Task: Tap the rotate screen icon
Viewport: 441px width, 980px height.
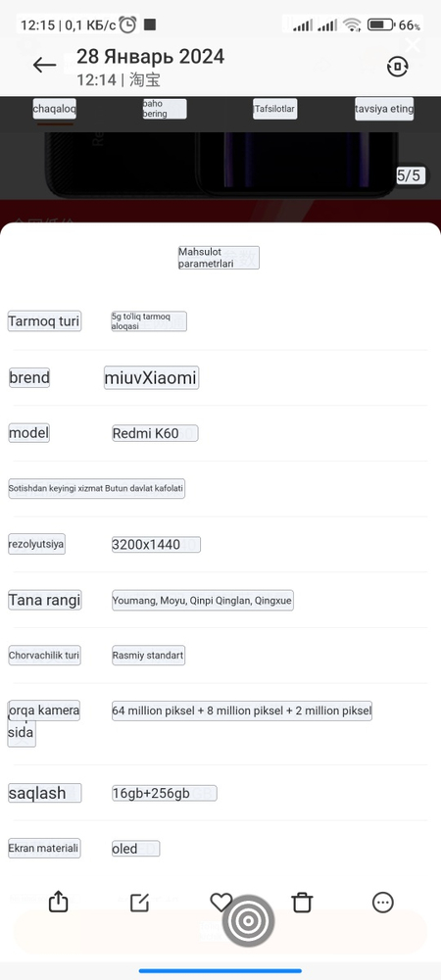Action: pyautogui.click(x=397, y=67)
